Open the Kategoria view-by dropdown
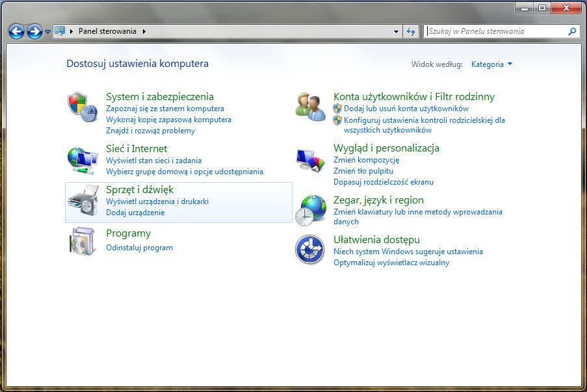This screenshot has width=587, height=392. pos(491,64)
